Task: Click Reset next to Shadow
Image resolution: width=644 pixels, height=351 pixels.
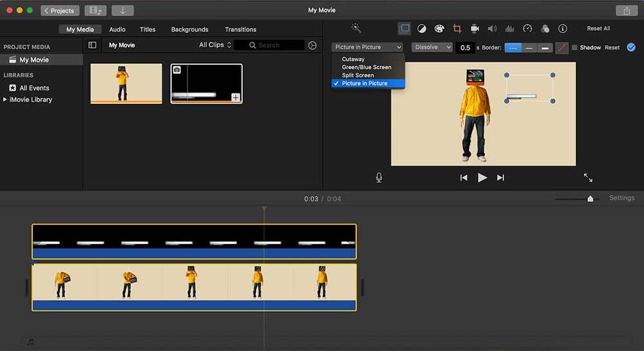Action: tap(612, 48)
